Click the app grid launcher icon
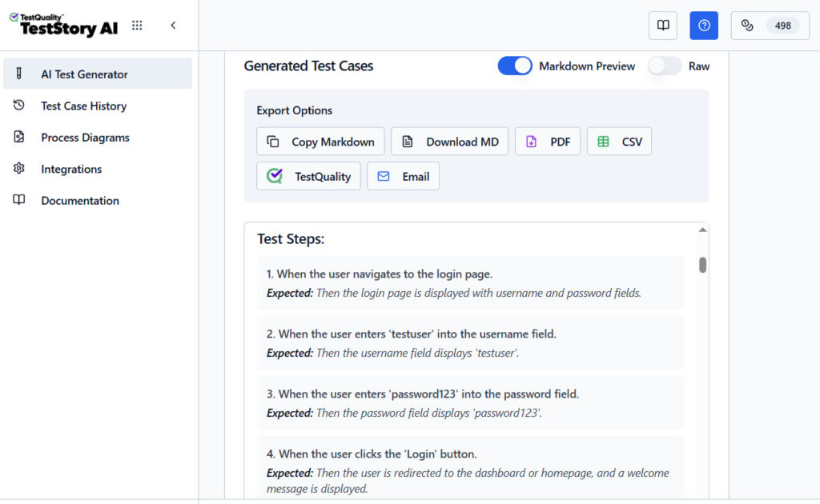820x504 pixels. coord(136,25)
